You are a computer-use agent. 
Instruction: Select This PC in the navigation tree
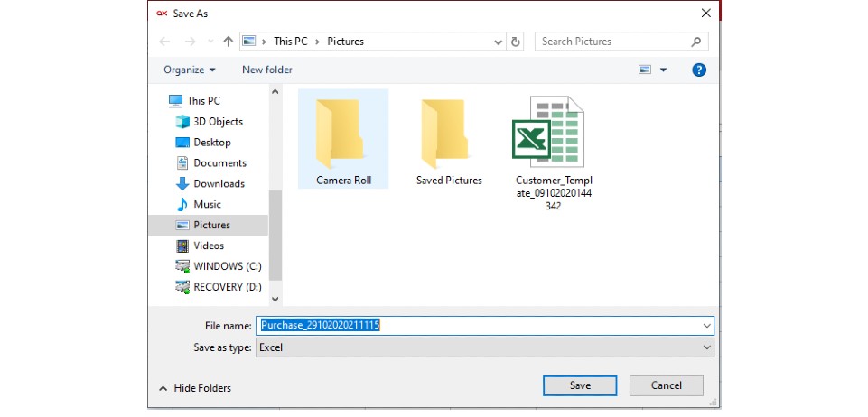pyautogui.click(x=194, y=101)
